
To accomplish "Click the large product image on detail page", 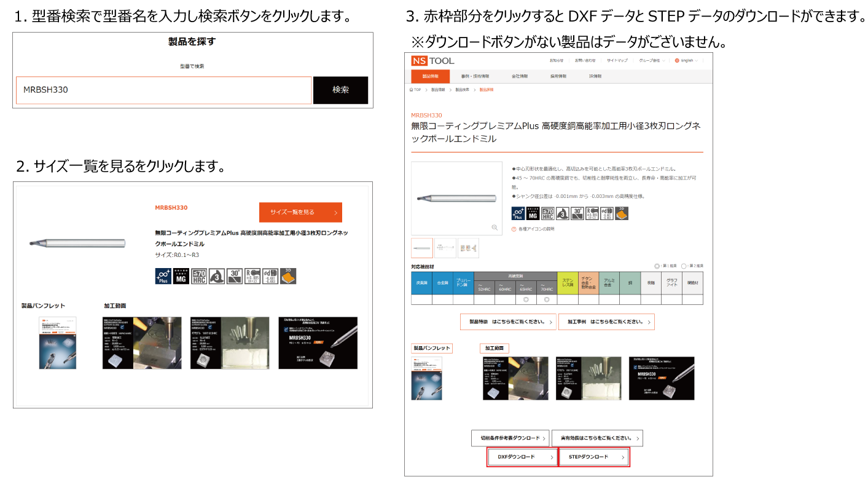I will click(456, 198).
